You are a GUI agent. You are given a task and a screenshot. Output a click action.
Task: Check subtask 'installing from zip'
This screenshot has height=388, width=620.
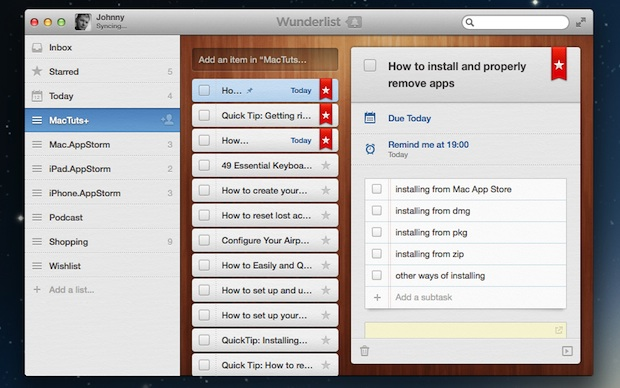tap(377, 254)
